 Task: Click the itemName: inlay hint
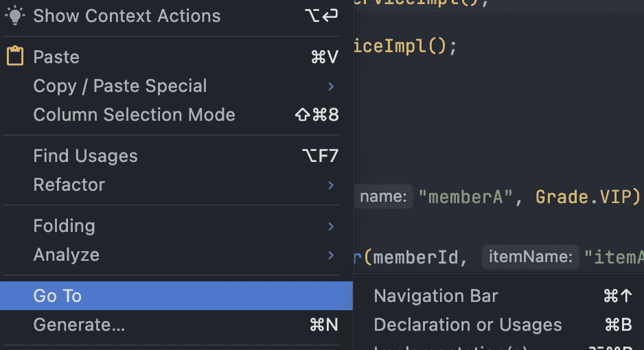click(530, 257)
